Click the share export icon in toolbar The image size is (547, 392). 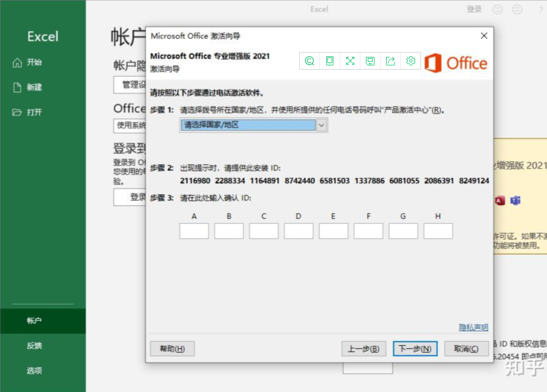coord(390,61)
